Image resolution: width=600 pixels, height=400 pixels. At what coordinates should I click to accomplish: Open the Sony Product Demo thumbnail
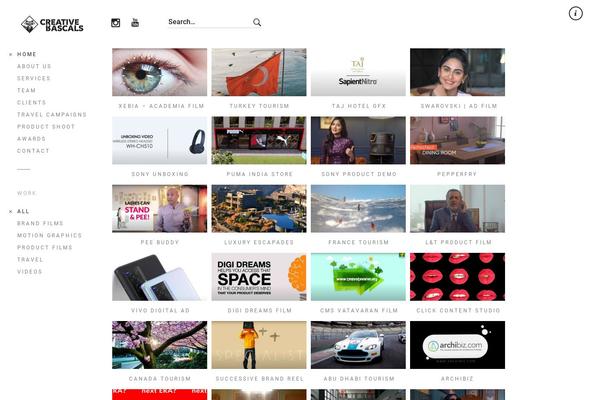point(358,140)
